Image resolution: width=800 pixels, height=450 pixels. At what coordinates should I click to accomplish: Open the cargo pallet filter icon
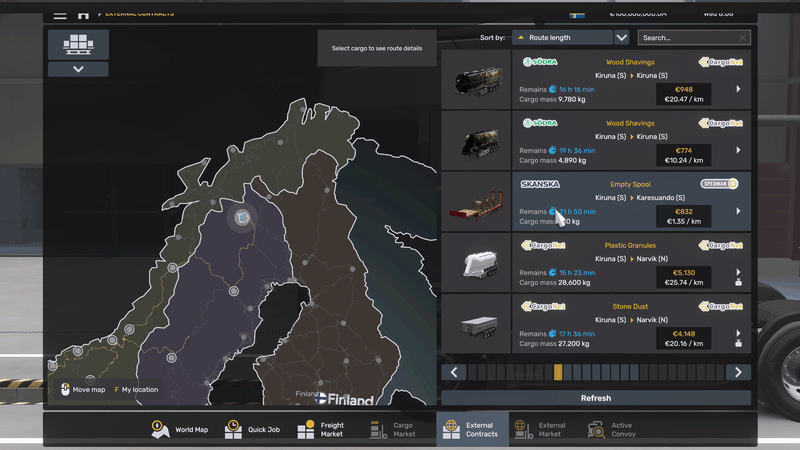point(78,44)
